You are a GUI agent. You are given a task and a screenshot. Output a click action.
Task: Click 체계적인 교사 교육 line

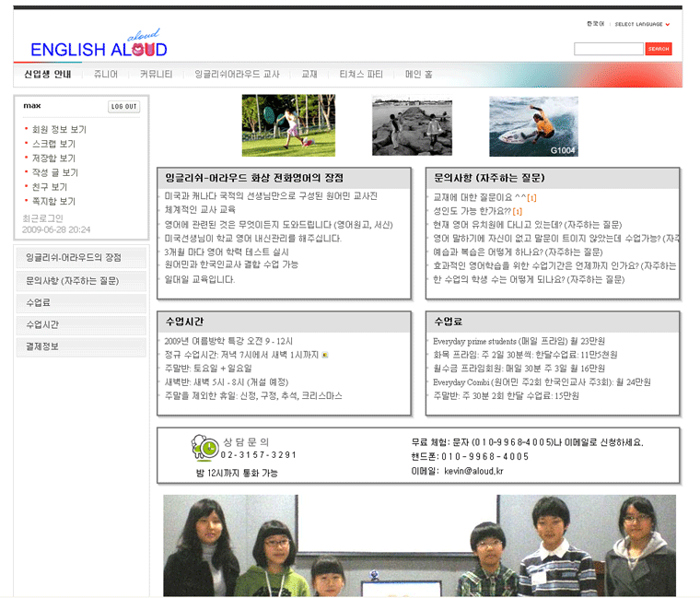(x=200, y=209)
